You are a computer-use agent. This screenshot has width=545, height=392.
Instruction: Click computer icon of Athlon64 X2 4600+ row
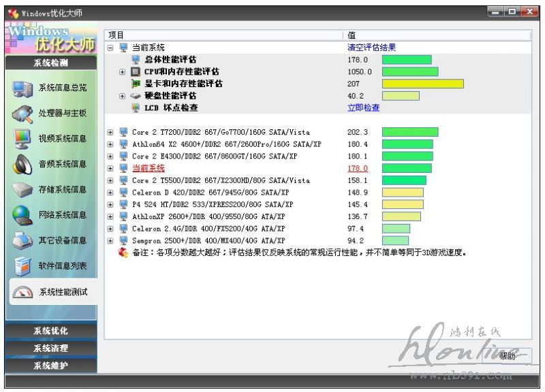[123, 144]
